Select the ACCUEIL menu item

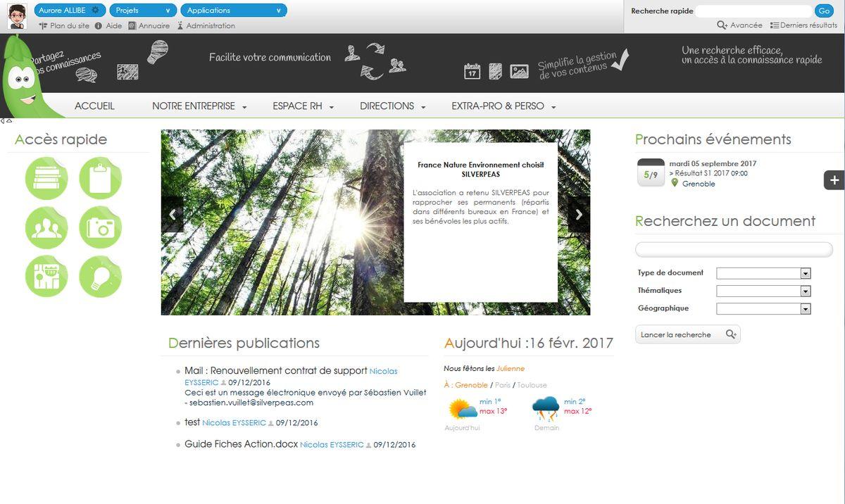pos(94,106)
